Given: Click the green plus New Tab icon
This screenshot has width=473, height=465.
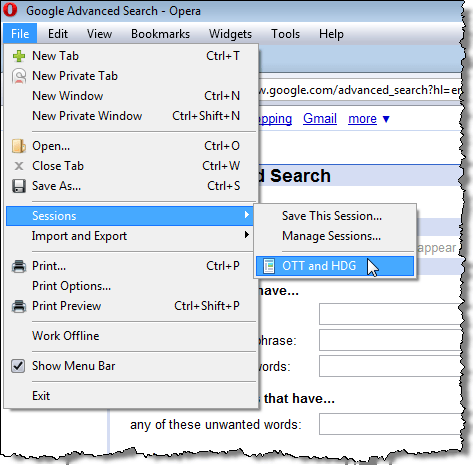Looking at the screenshot, I should (x=19, y=56).
